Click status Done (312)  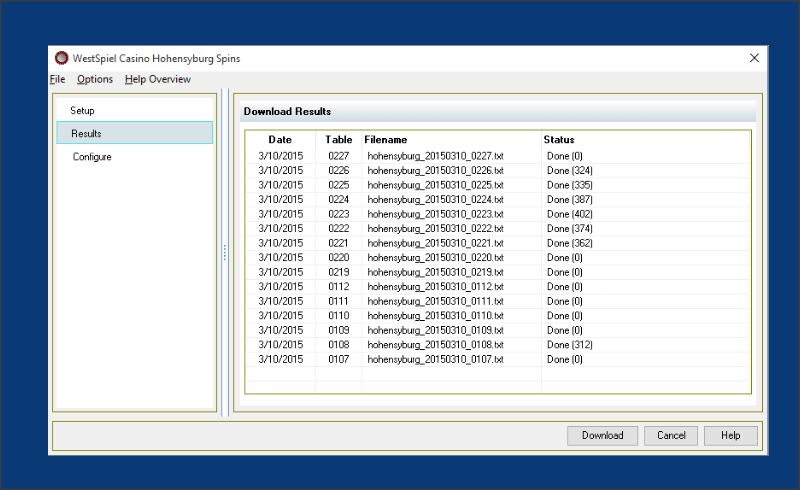569,345
